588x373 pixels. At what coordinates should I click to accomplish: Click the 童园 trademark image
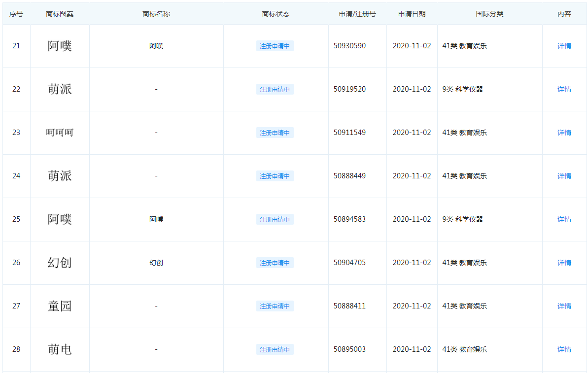click(x=60, y=306)
